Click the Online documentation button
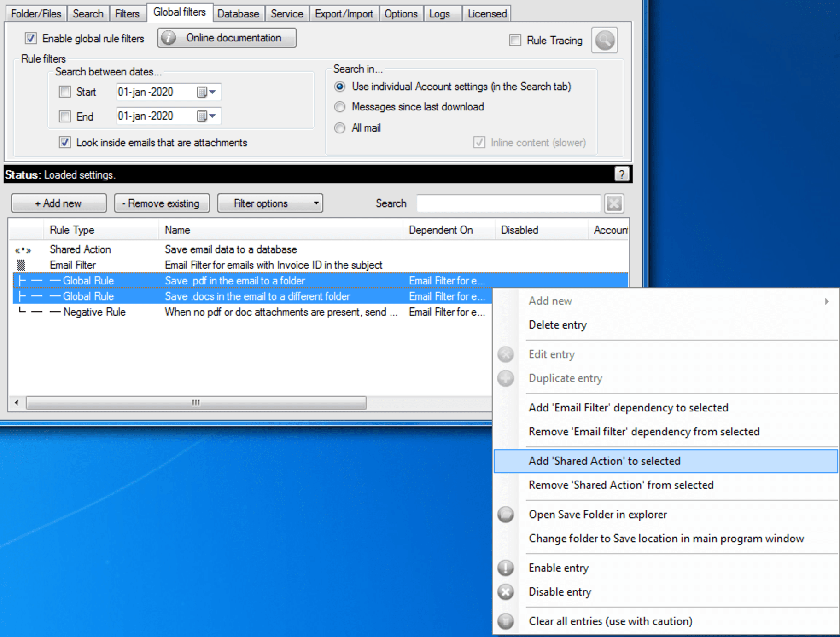The width and height of the screenshot is (840, 637). click(227, 38)
